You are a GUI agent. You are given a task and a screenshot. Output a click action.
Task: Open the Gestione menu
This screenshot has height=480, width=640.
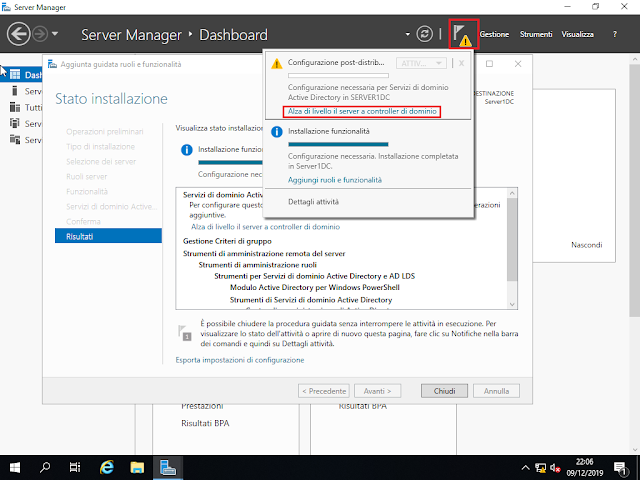pyautogui.click(x=494, y=34)
